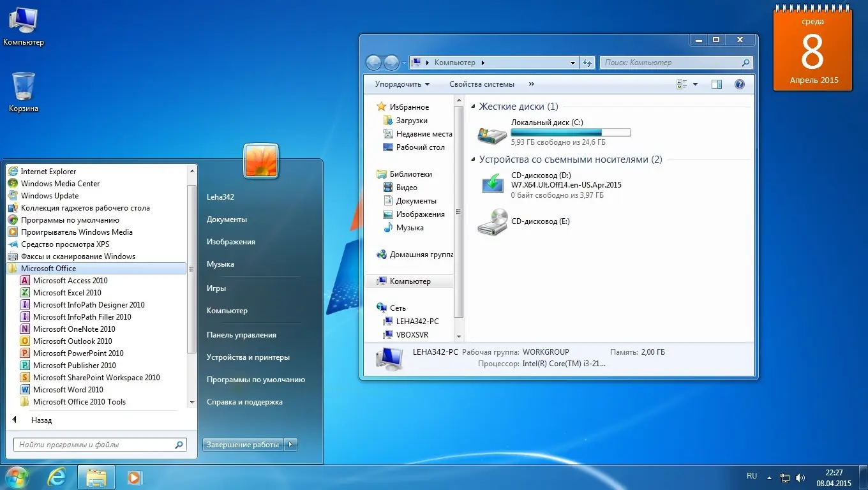This screenshot has width=868, height=490.
Task: Click the disk usage bar of Локальный диск (C:)
Action: [x=570, y=132]
